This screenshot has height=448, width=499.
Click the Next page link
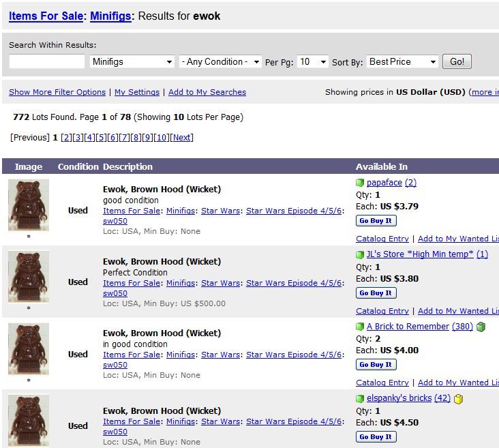[182, 138]
